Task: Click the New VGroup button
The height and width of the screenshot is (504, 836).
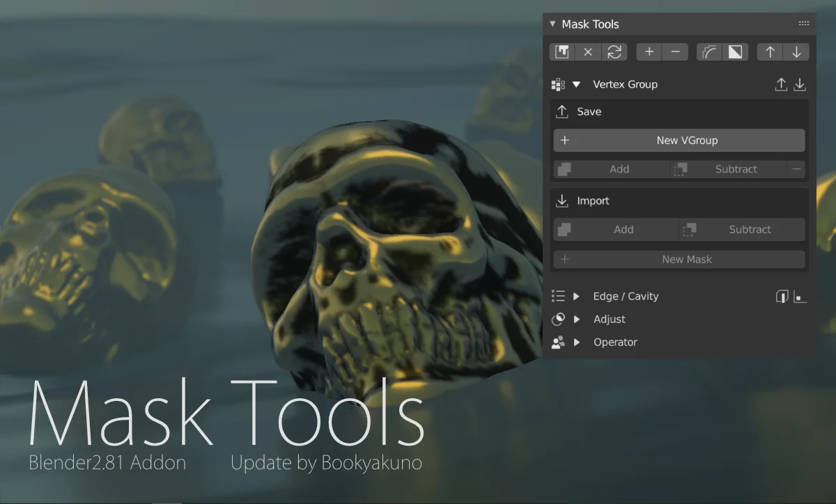Action: tap(679, 140)
